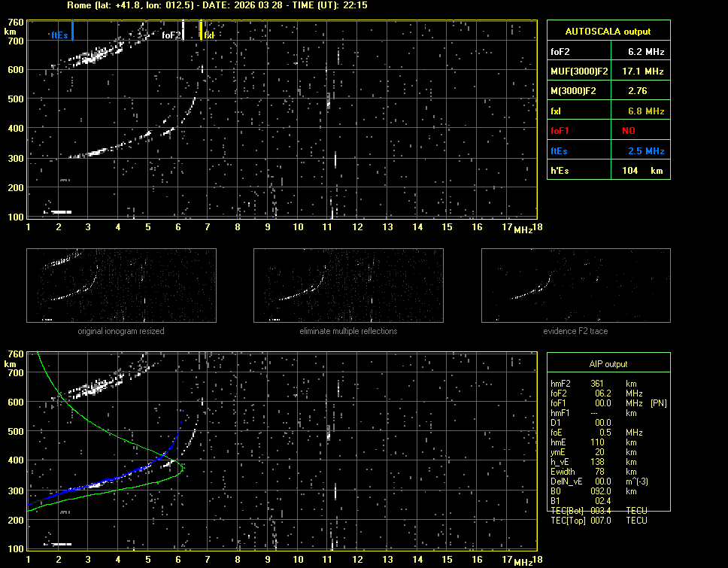Viewport: 728px width, 568px height.
Task: Select the MUF(3000)F2 row in AUTOSCALA table
Action: click(608, 71)
